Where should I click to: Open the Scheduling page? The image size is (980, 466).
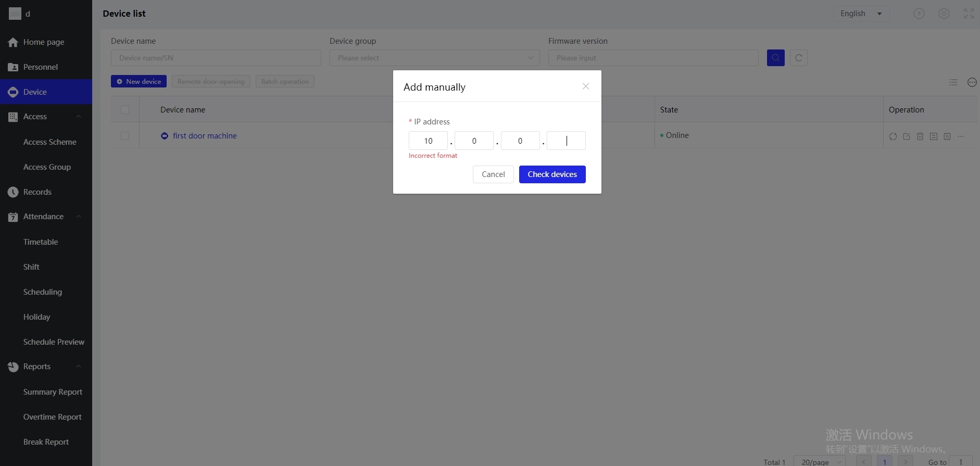(43, 292)
